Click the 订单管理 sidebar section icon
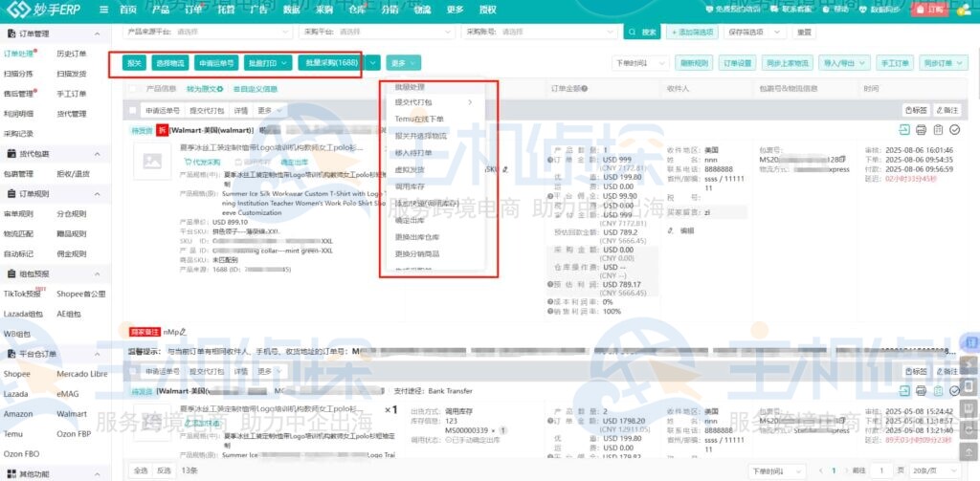Image resolution: width=980 pixels, height=481 pixels. tap(11, 33)
